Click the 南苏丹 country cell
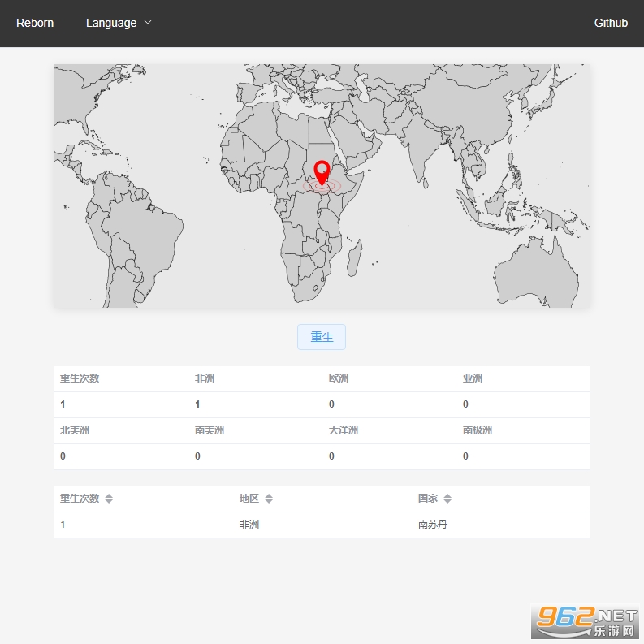Screen dimensions: 644x644 [x=433, y=525]
